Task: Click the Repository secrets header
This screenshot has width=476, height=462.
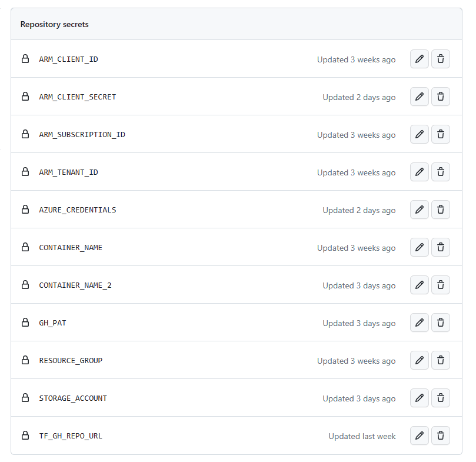Action: coord(54,24)
